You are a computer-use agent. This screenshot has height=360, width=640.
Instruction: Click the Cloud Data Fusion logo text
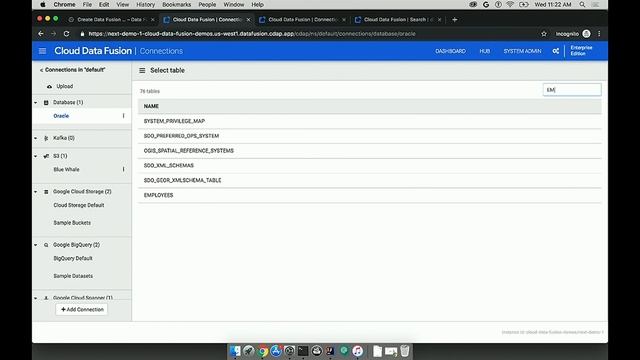pos(93,51)
